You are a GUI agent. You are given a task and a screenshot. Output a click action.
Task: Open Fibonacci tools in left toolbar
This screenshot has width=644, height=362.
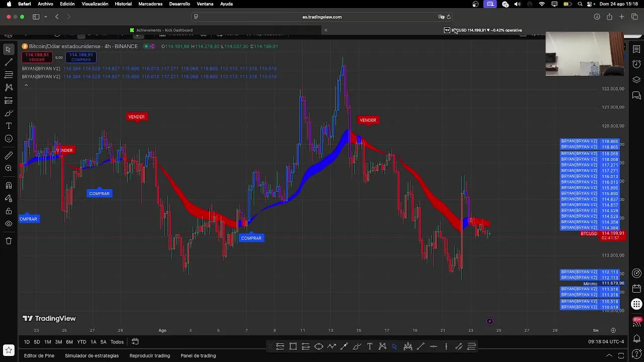(9, 74)
